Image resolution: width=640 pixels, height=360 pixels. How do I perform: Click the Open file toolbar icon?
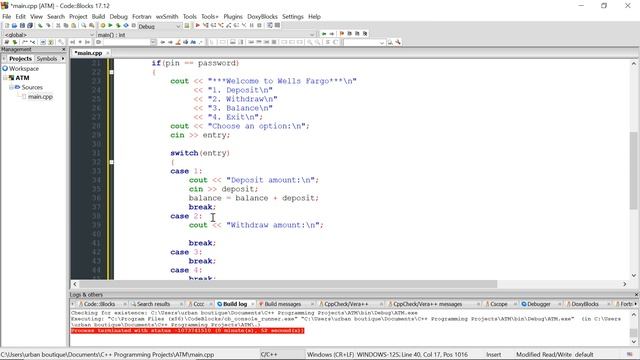click(x=14, y=26)
